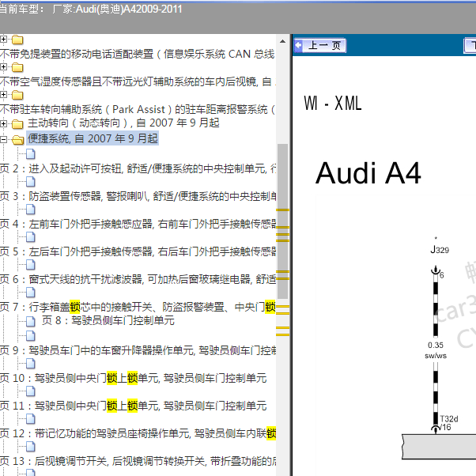Expand the 主动转向（动态转向）folder
This screenshot has width=476, height=476.
pyautogui.click(x=3, y=123)
